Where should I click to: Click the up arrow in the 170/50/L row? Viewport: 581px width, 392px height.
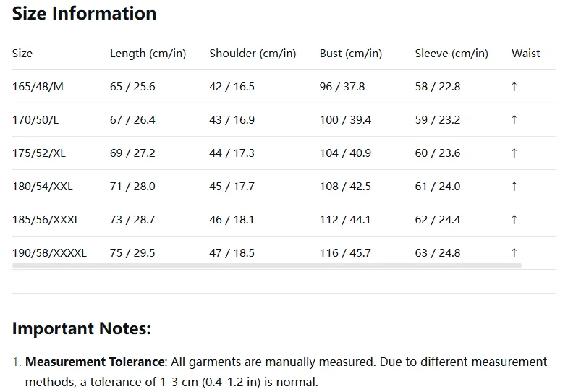point(514,119)
